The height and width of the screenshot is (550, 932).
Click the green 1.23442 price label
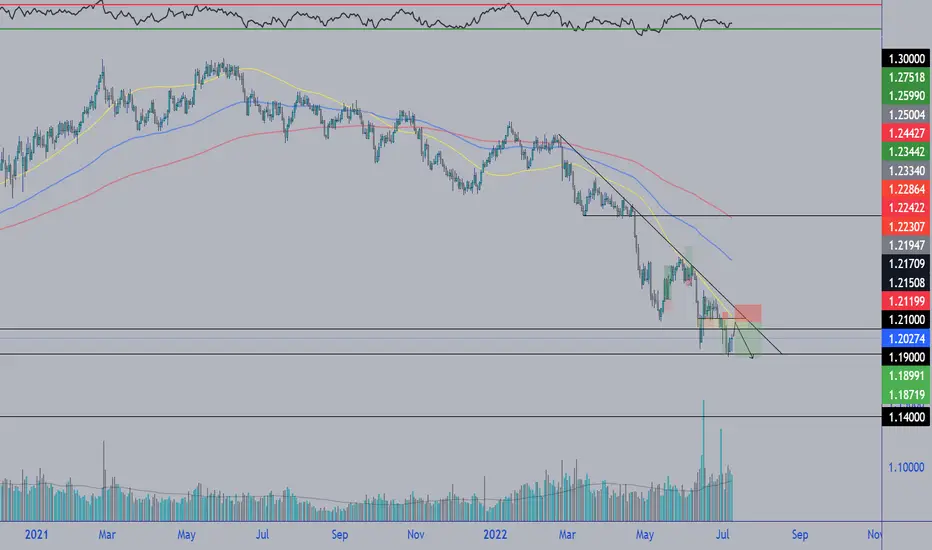click(906, 152)
